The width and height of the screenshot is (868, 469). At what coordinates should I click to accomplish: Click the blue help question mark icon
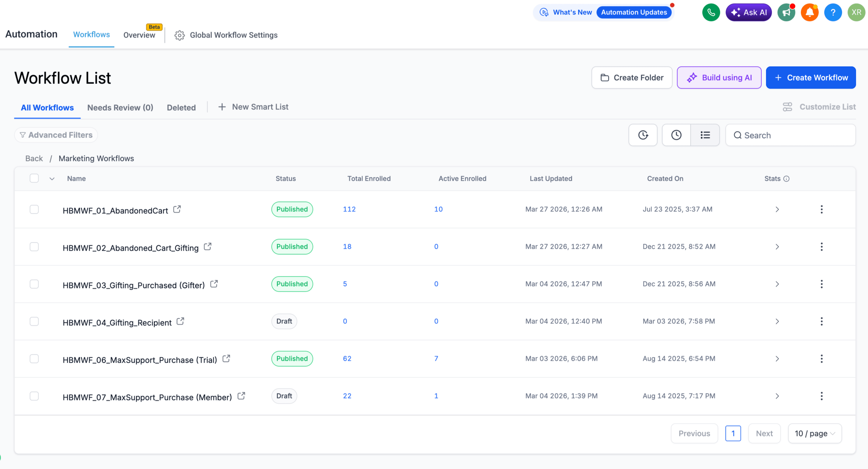[x=833, y=12]
